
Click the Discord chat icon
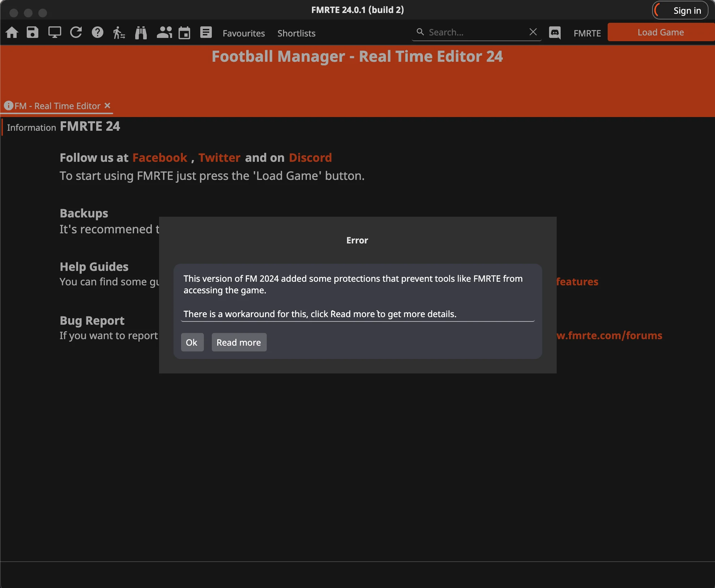pyautogui.click(x=555, y=33)
